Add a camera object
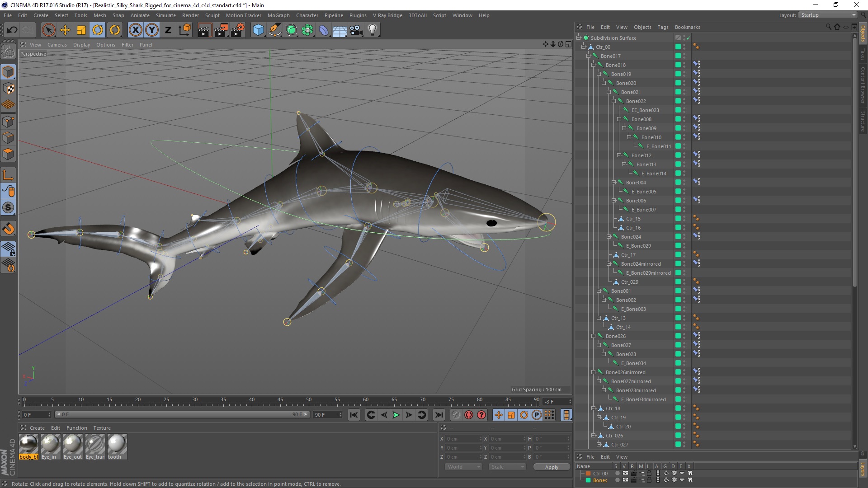The image size is (868, 488). tap(356, 30)
